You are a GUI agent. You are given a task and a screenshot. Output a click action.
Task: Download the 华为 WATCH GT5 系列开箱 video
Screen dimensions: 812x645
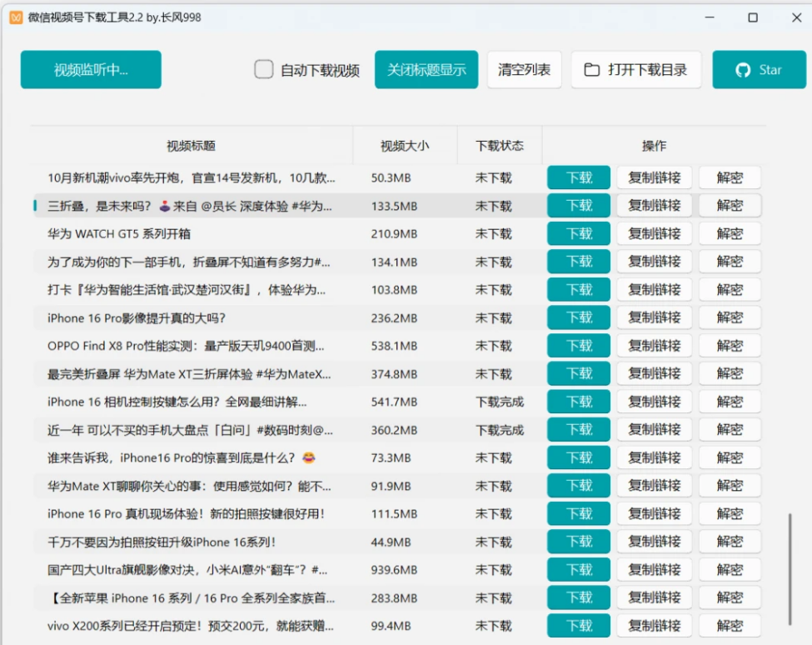point(579,233)
